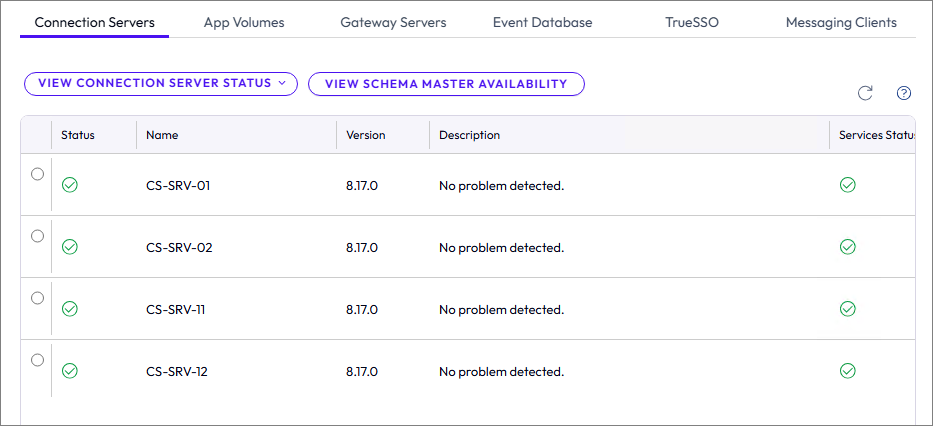Click the green status icon for CS-SRV-02
Image resolution: width=933 pixels, height=426 pixels.
click(70, 247)
